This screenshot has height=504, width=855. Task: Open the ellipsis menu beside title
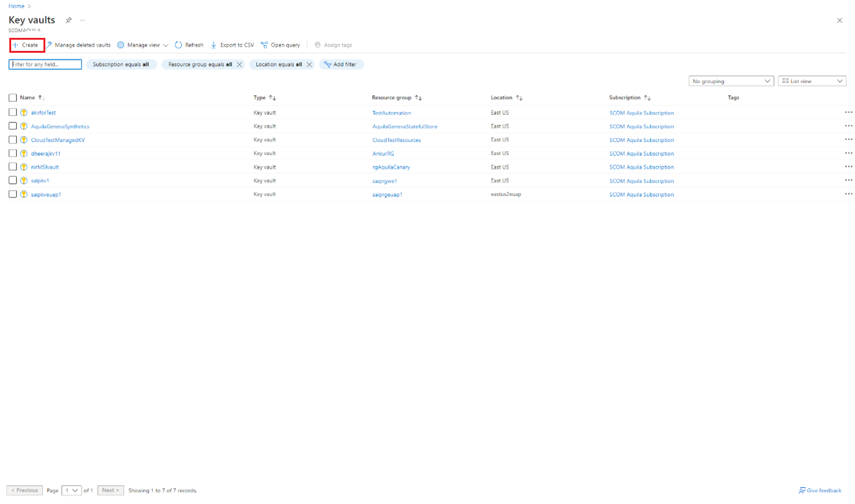coord(83,20)
